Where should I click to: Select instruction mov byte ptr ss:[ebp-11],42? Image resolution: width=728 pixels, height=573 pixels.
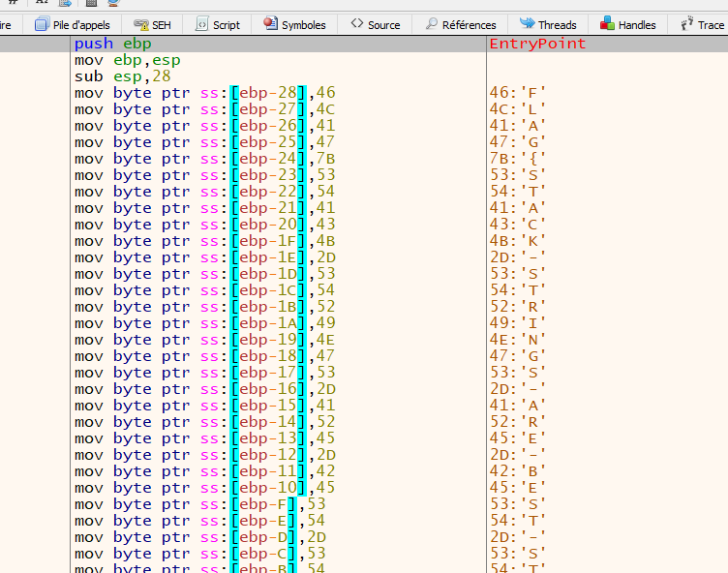pyautogui.click(x=205, y=471)
